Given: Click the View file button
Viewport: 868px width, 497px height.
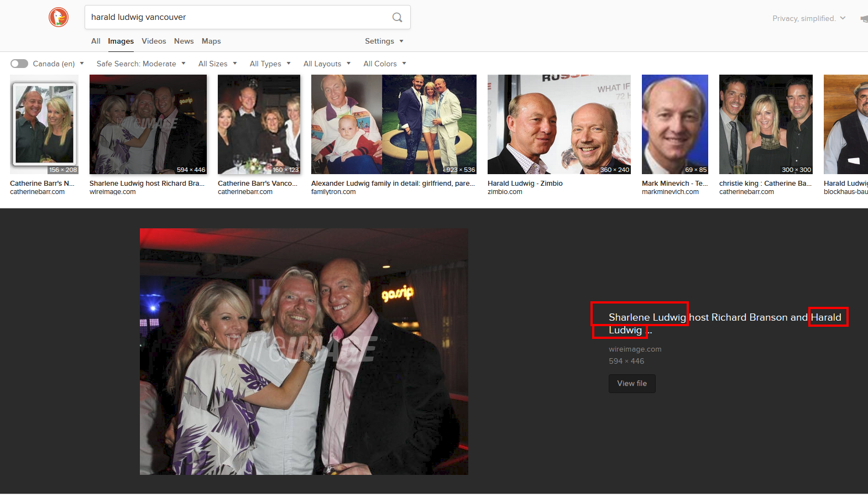Looking at the screenshot, I should coord(632,383).
